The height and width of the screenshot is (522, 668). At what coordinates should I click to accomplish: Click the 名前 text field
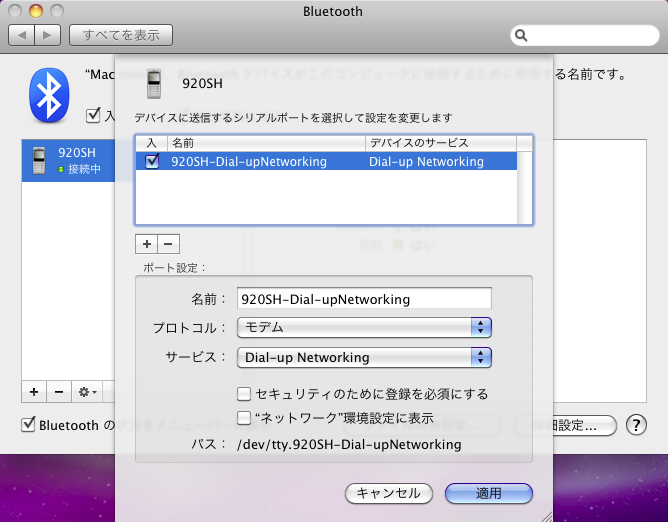[x=364, y=298]
